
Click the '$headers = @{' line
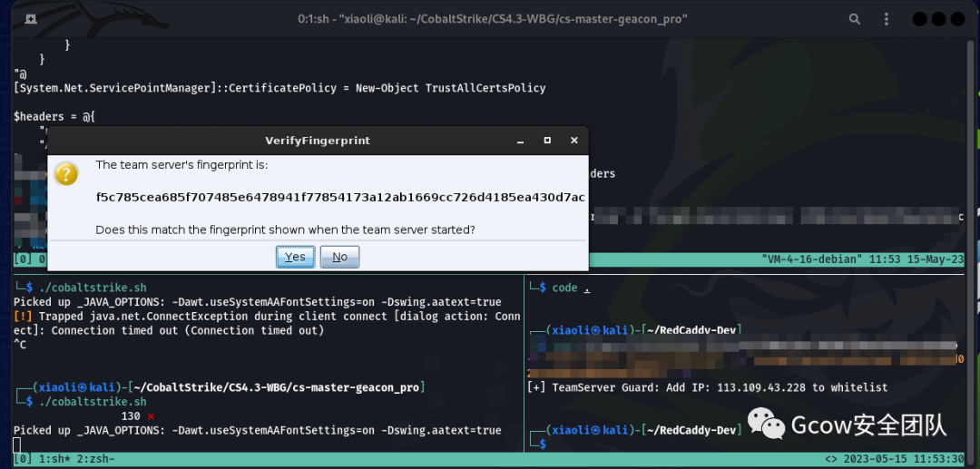(x=54, y=117)
